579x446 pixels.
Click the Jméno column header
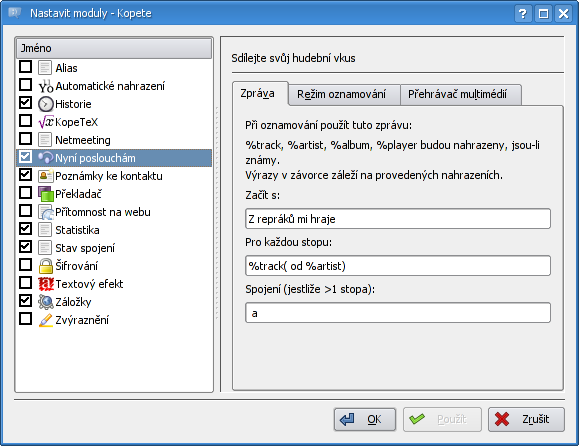114,48
